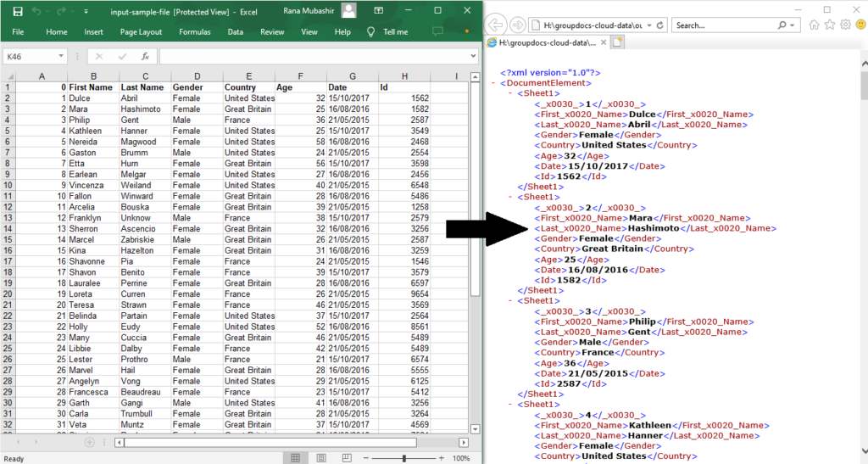Open the Page Layout ribbon tab
Viewport: 868px width, 464px height.
pos(141,32)
